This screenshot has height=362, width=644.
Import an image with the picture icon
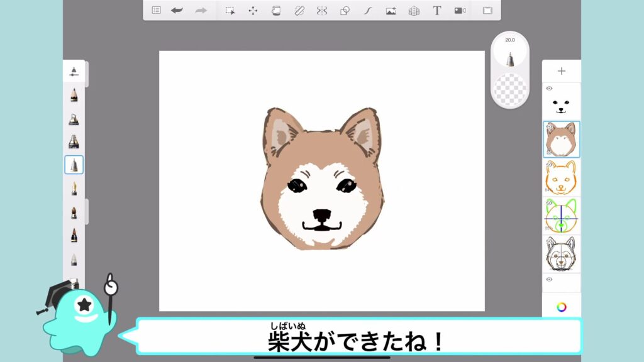coord(391,10)
